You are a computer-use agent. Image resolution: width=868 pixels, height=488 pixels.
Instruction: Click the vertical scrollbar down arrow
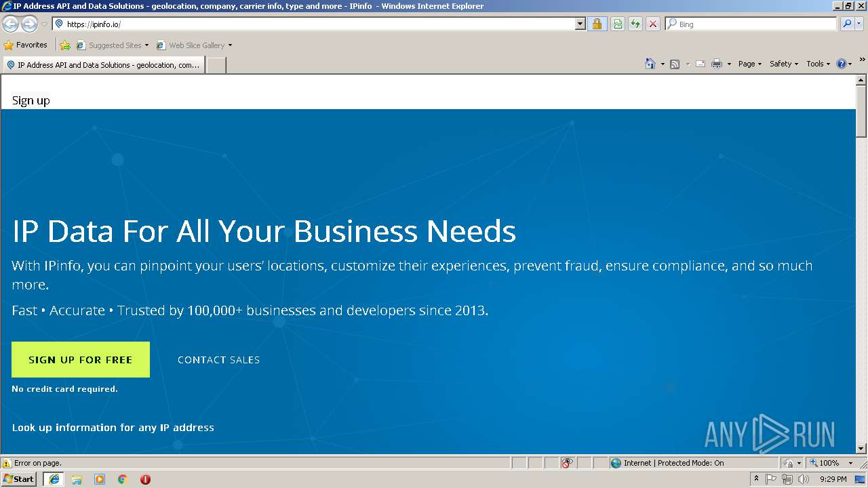tap(861, 448)
